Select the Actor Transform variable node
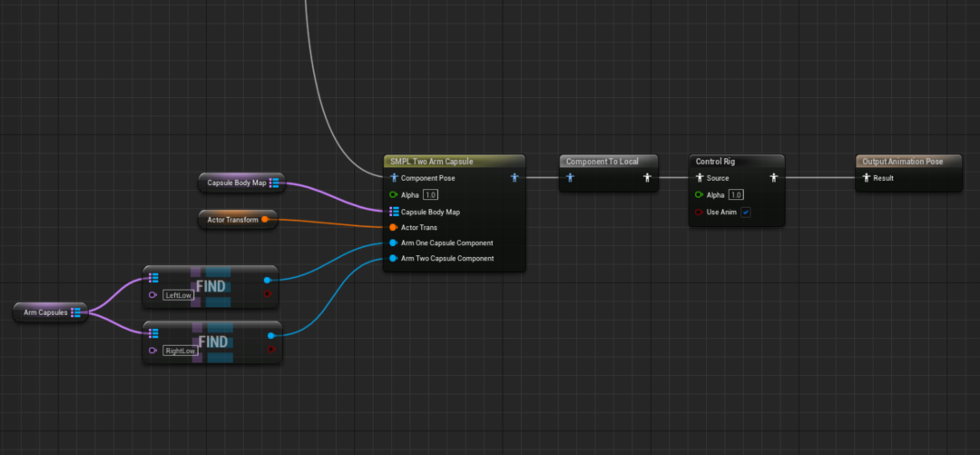980x455 pixels. pyautogui.click(x=238, y=219)
